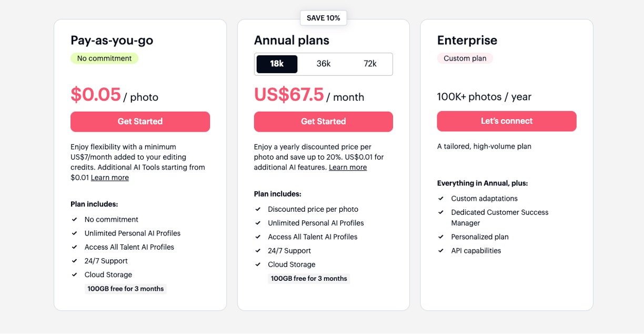
Task: Switch to the 36k annual plan
Action: coord(324,64)
